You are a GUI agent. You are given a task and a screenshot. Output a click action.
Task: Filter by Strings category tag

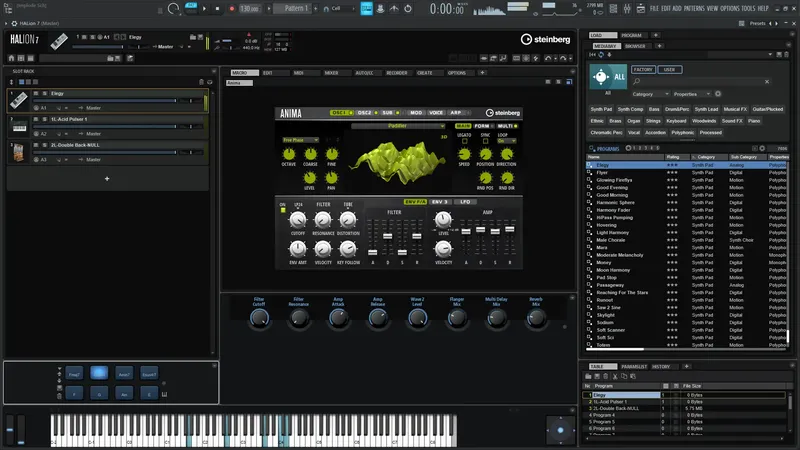pos(653,121)
